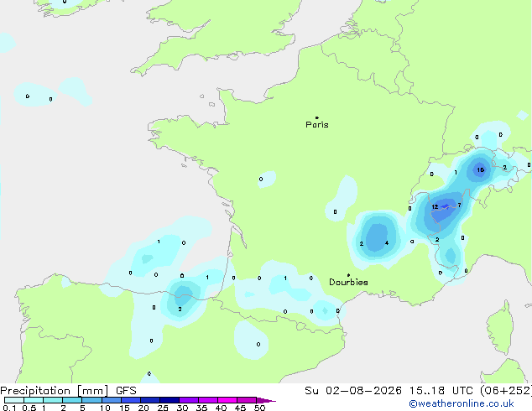Pick the 2 mm legend color swatch

click(72, 400)
